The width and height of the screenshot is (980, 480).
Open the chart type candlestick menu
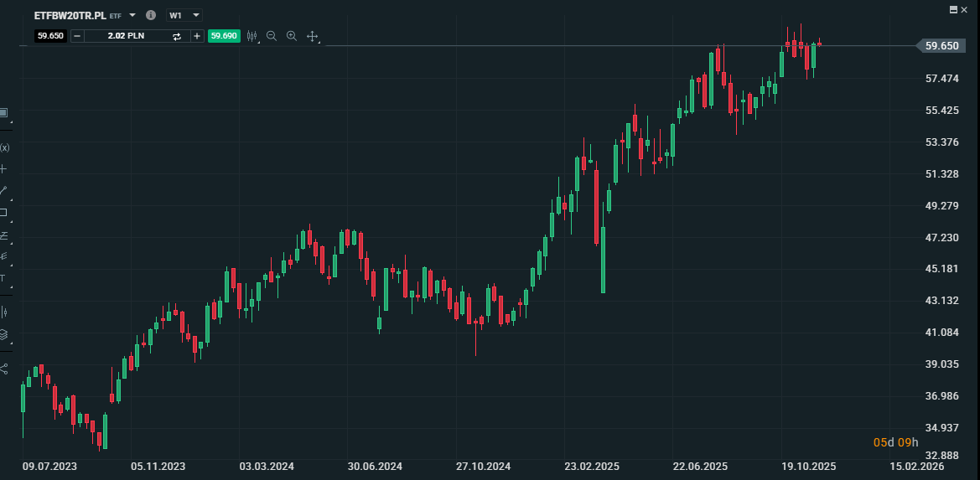pos(251,36)
